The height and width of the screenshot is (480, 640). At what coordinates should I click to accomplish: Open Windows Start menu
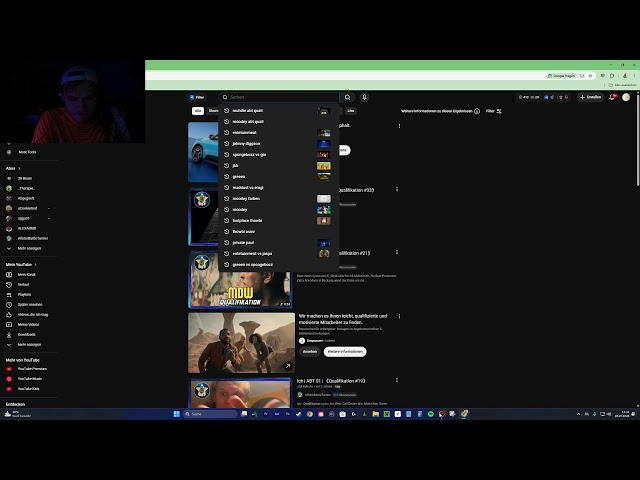point(177,414)
